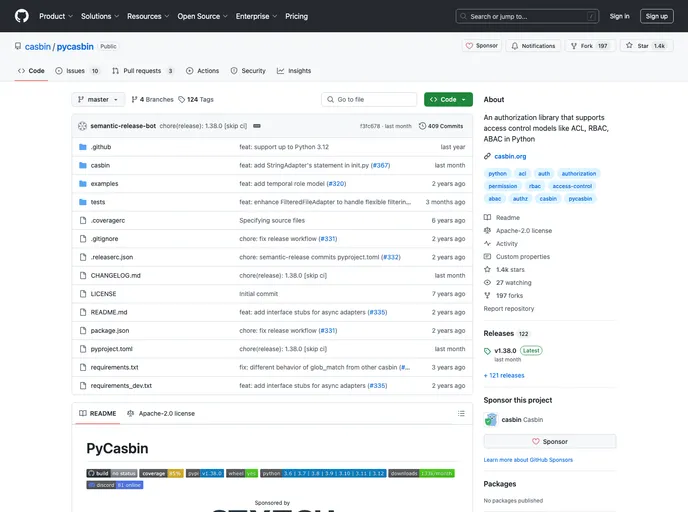The height and width of the screenshot is (512, 688).
Task: Open the LICENSE file
Action: click(x=104, y=294)
